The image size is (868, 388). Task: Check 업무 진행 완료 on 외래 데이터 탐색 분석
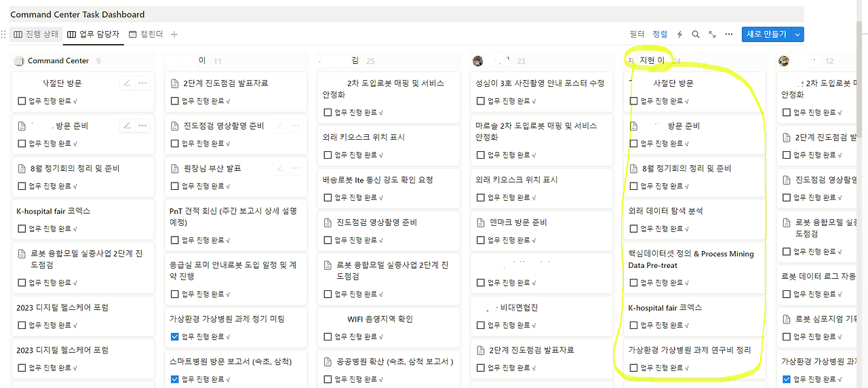pyautogui.click(x=634, y=229)
